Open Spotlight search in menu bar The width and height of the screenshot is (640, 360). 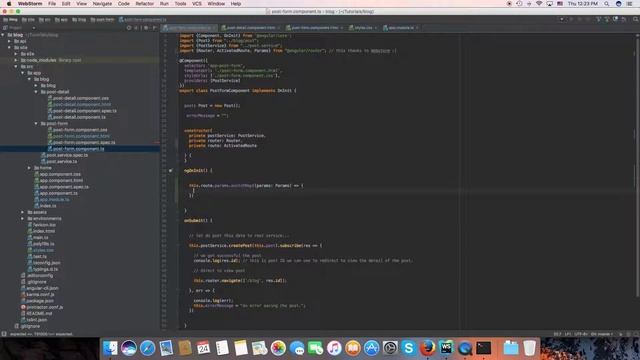point(607,4)
